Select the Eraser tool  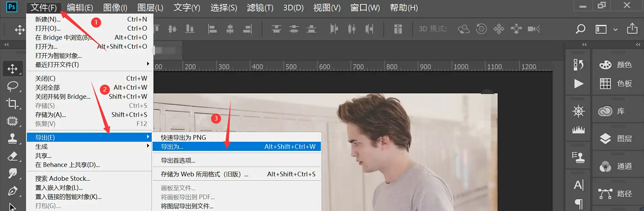coord(13,156)
